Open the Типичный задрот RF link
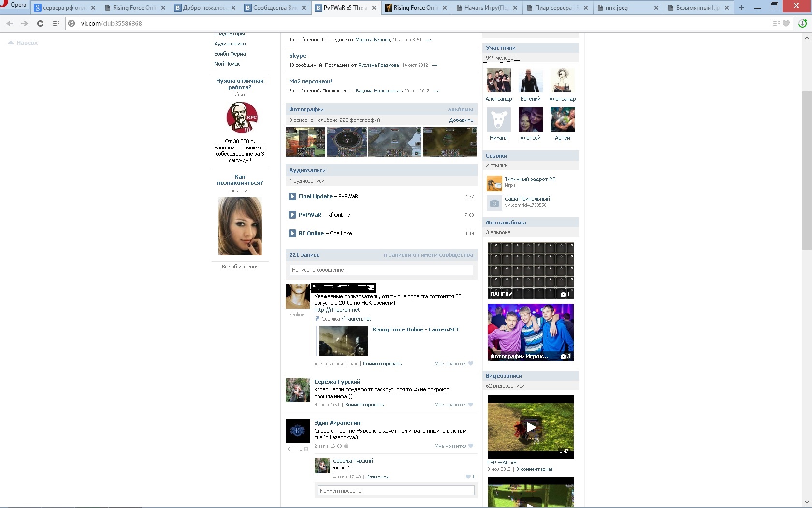812x508 pixels. (x=530, y=179)
